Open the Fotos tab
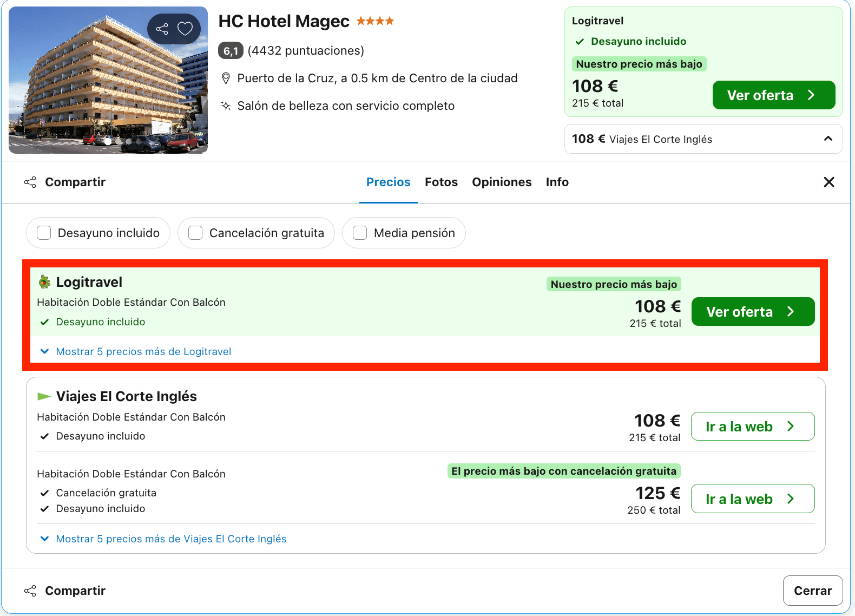Image resolution: width=855 pixels, height=616 pixels. pos(441,182)
